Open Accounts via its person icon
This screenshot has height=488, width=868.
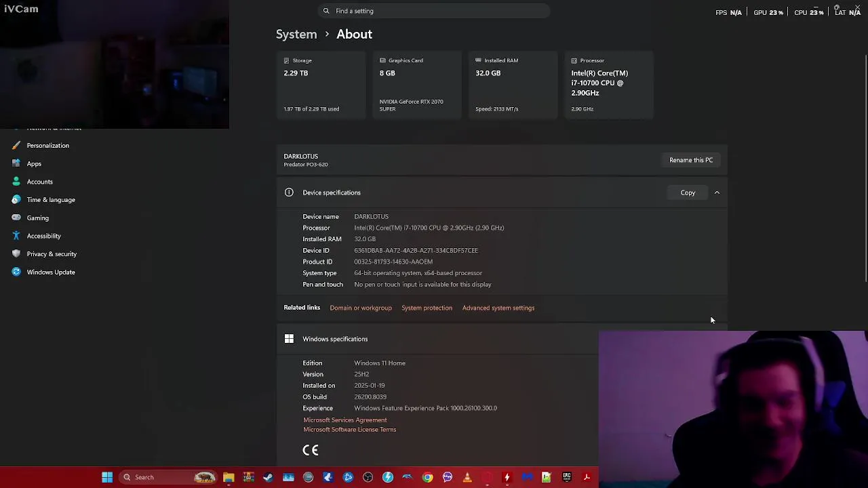(16, 182)
